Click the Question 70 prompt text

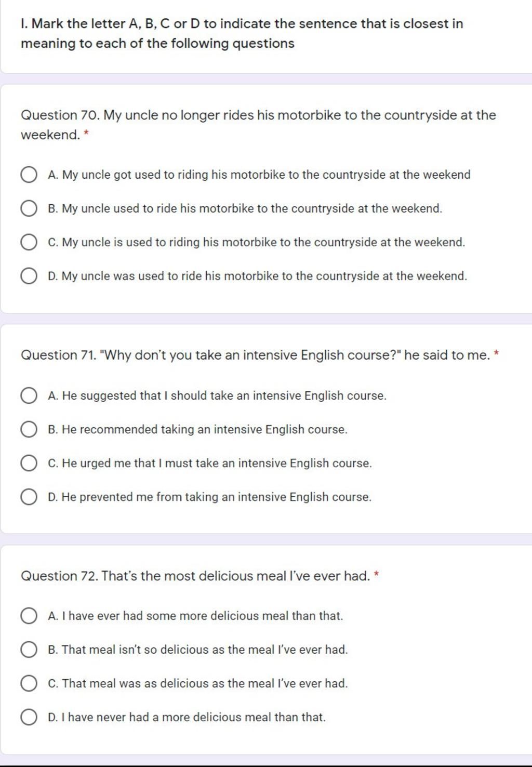[x=258, y=125]
